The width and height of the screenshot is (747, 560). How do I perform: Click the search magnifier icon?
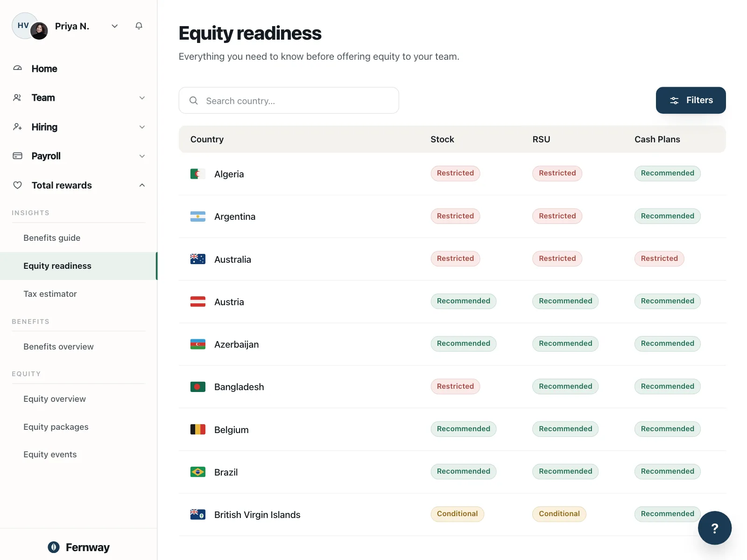(x=193, y=101)
